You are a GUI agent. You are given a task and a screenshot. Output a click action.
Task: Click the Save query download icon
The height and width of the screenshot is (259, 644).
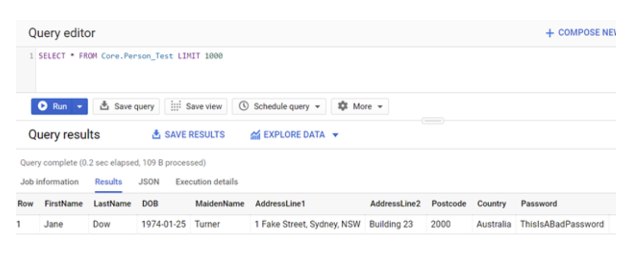click(x=104, y=107)
